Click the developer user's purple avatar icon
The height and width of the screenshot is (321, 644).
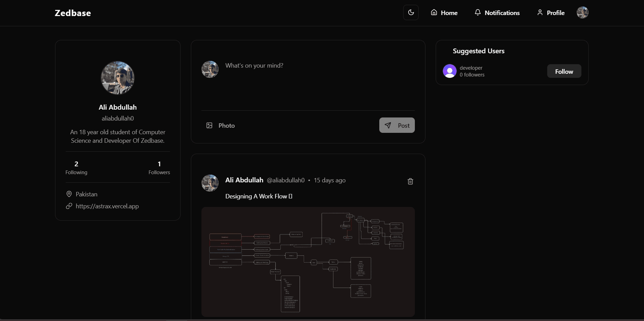pyautogui.click(x=449, y=71)
